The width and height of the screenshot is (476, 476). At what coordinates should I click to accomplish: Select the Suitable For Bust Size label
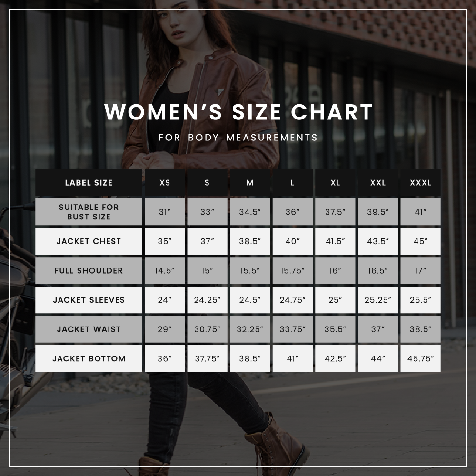click(x=89, y=212)
